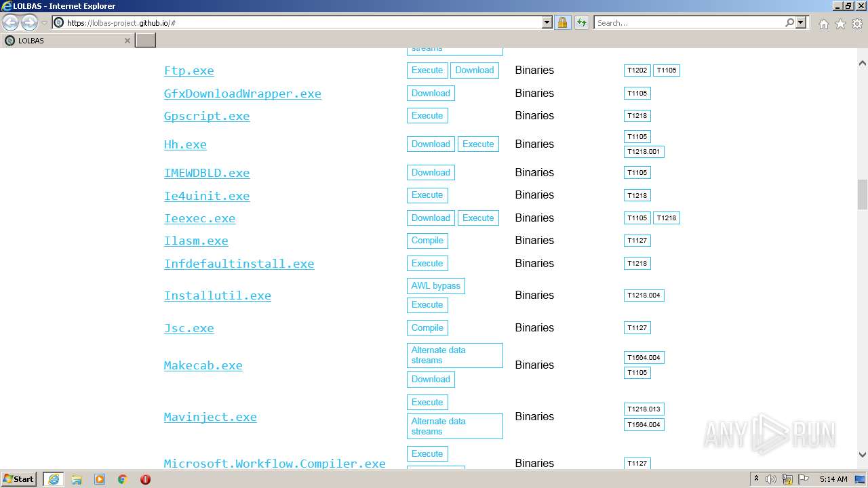868x488 pixels.
Task: Click AWL bypass tag for Installutil.exe
Action: coord(436,286)
